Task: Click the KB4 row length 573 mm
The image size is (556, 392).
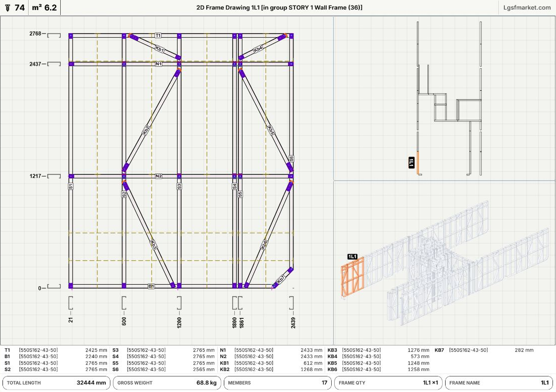Action: pyautogui.click(x=420, y=356)
